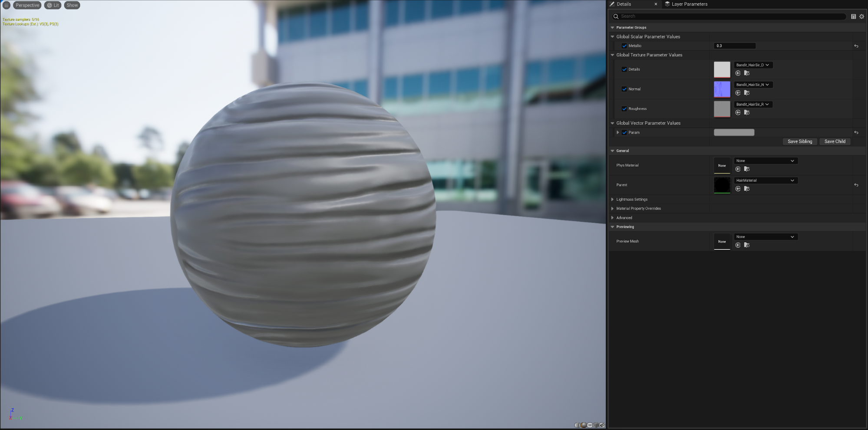Open the HairMaterial parent dropdown
Image resolution: width=868 pixels, height=430 pixels.
coord(766,181)
